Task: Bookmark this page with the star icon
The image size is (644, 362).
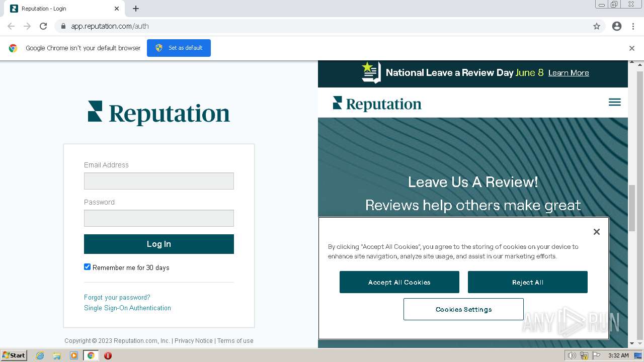Action: coord(597,26)
